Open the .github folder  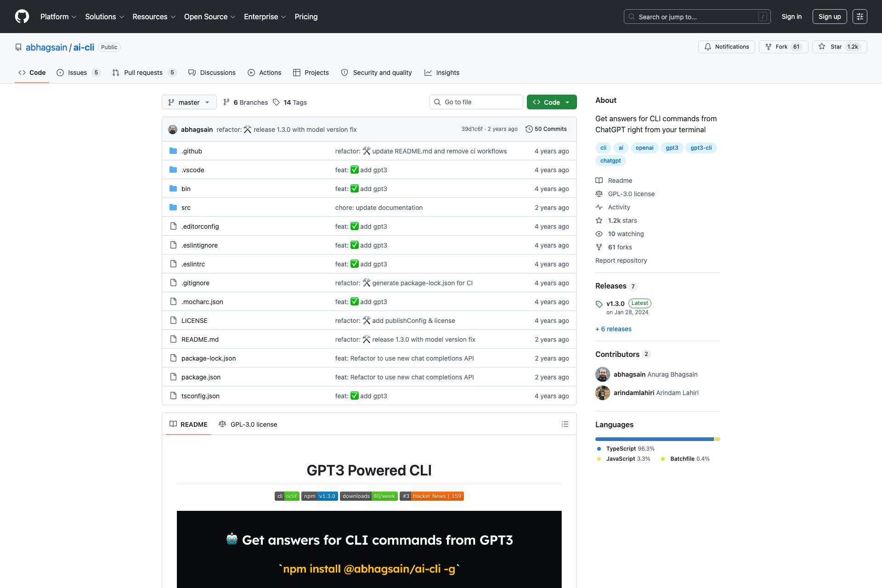(x=192, y=151)
